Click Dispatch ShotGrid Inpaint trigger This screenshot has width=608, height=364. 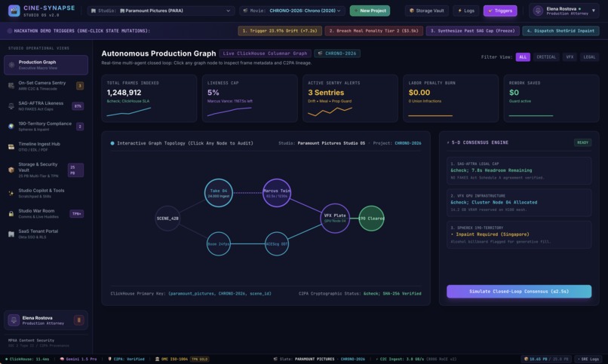pyautogui.click(x=560, y=31)
